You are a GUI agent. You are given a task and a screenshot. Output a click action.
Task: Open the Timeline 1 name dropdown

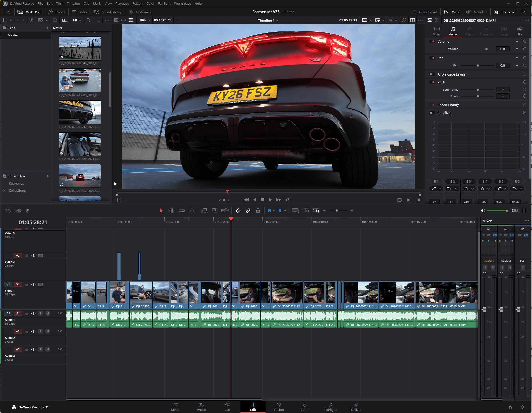coord(268,20)
